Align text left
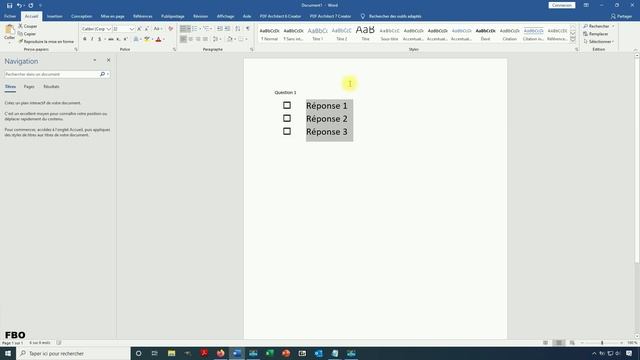Image resolution: width=640 pixels, height=360 pixels. [183, 39]
